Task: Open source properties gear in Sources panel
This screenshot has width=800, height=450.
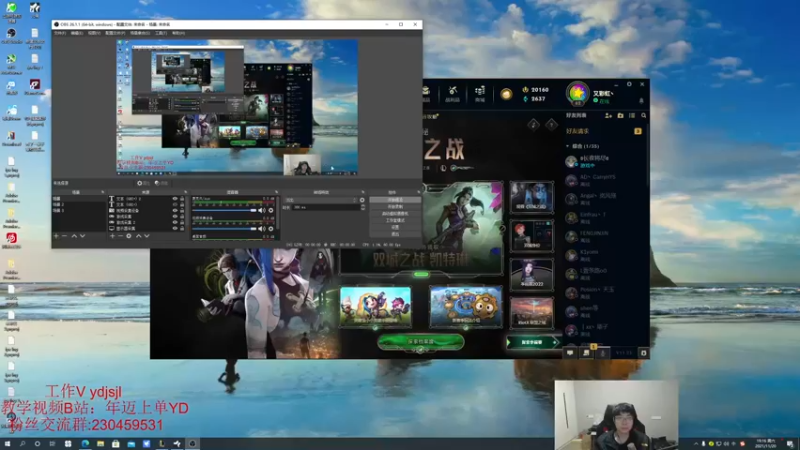Action: [x=129, y=236]
